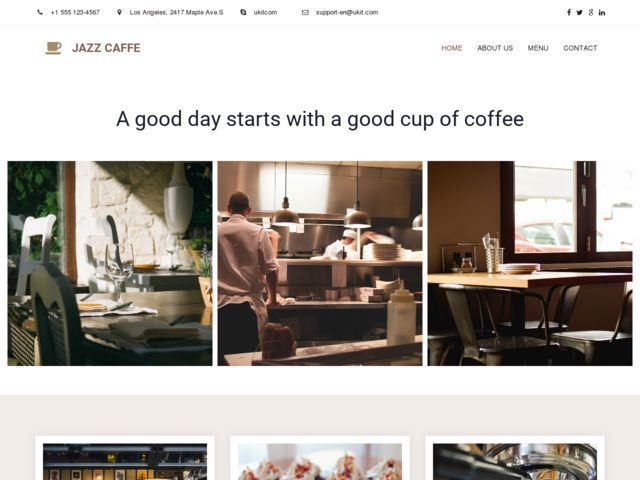Open the LinkedIn icon
The height and width of the screenshot is (480, 640).
[602, 13]
